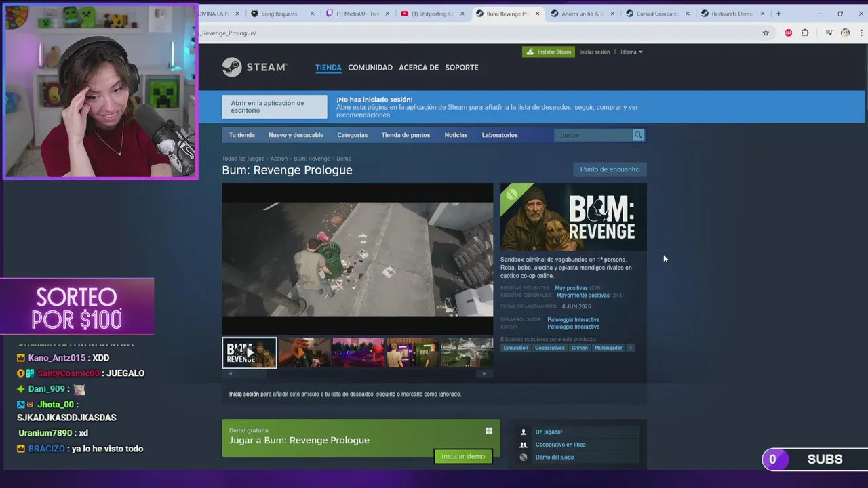
Task: Click the 'Todos los juegos' breadcrumb
Action: coord(243,159)
